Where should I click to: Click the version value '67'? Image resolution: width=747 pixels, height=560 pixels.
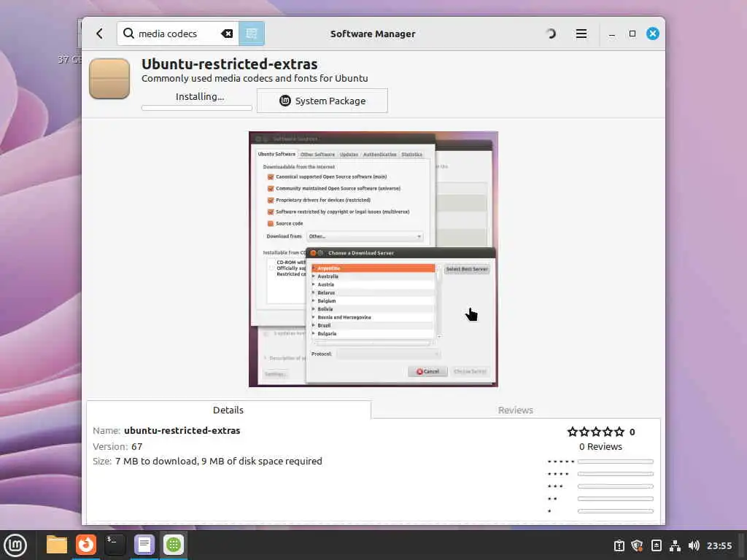click(x=136, y=447)
